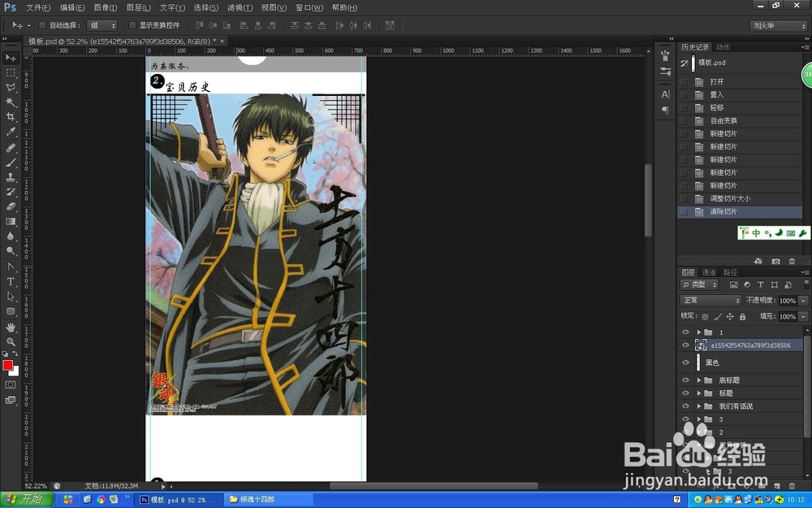Click lock position icon in Layers panel

click(x=730, y=316)
